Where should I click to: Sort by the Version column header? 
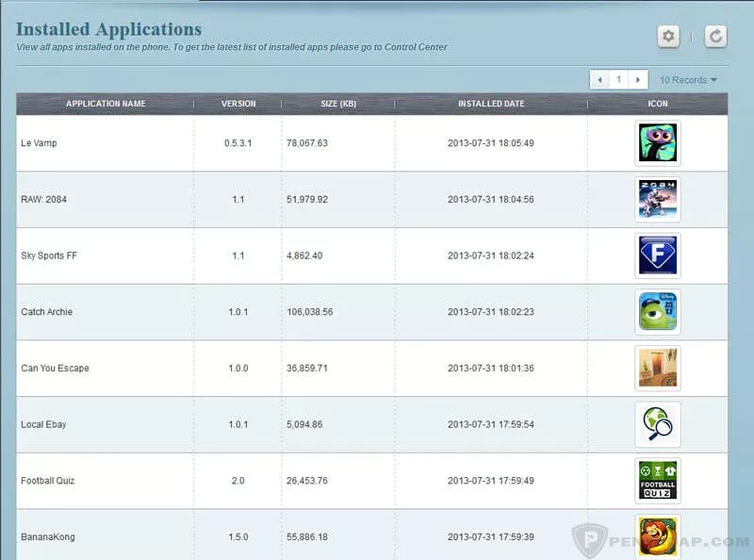[238, 104]
